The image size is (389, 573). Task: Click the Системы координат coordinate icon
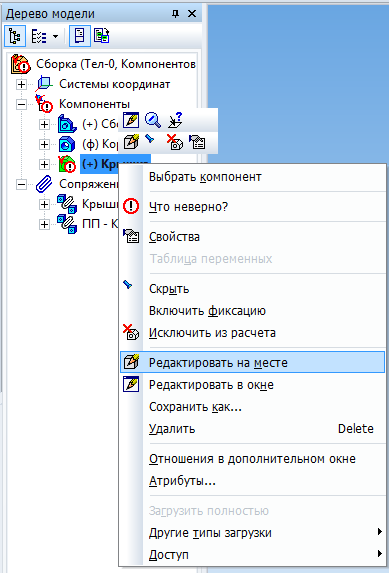(x=44, y=84)
